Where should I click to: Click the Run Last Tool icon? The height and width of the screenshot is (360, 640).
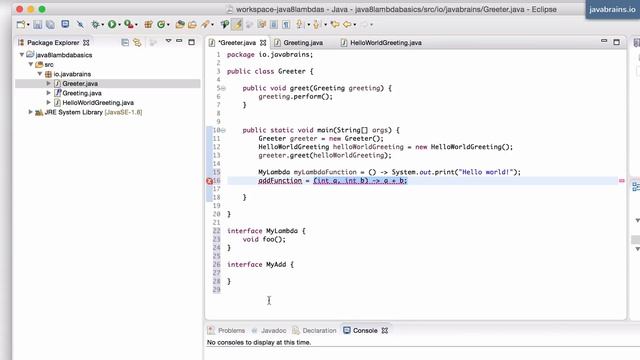click(129, 24)
